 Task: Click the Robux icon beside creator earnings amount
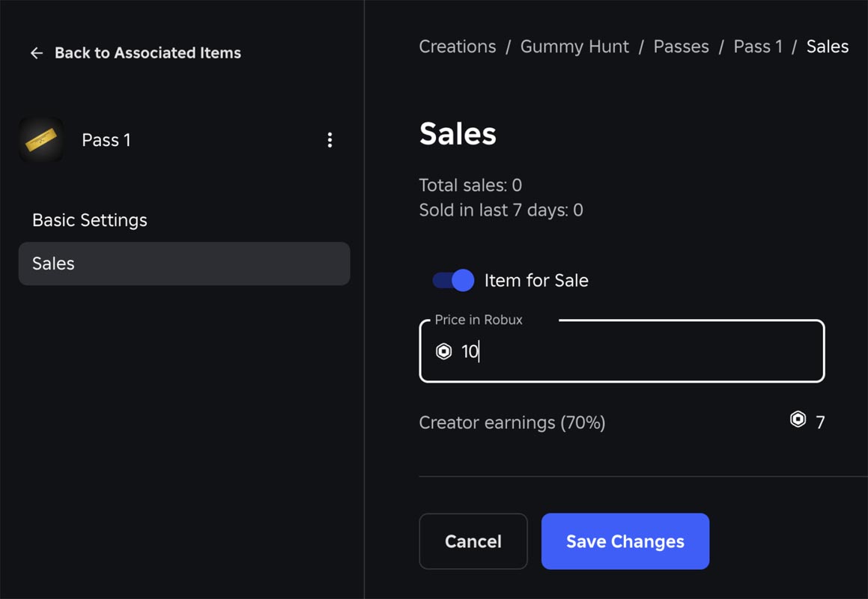coord(798,419)
